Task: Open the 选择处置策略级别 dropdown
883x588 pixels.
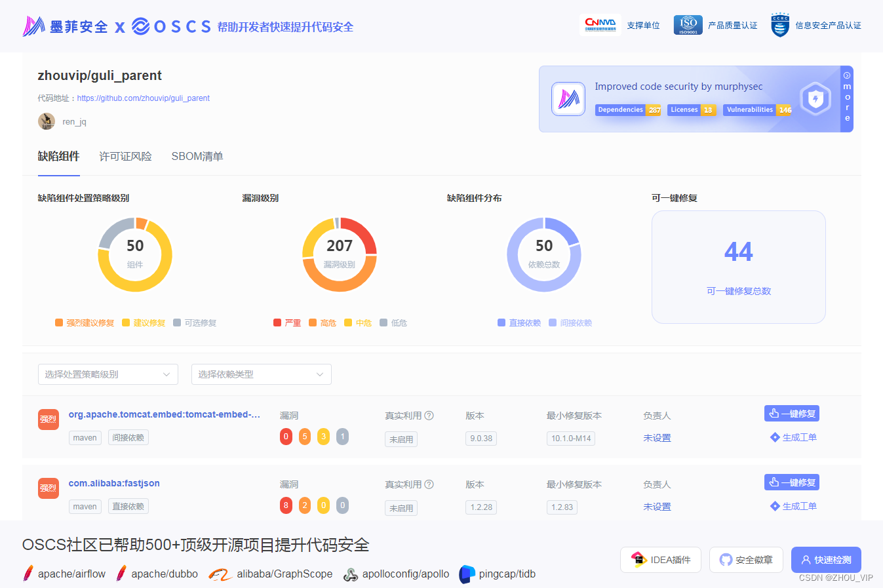Action: (x=108, y=374)
